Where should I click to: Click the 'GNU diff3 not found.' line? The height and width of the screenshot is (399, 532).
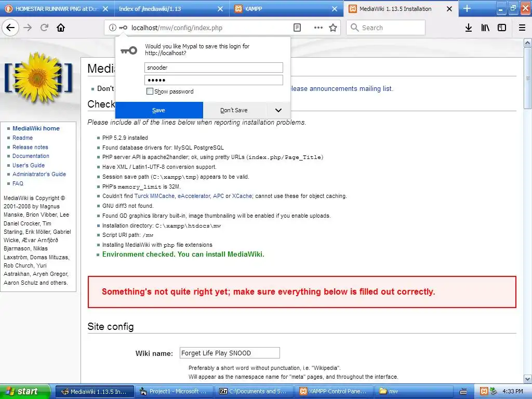(128, 206)
